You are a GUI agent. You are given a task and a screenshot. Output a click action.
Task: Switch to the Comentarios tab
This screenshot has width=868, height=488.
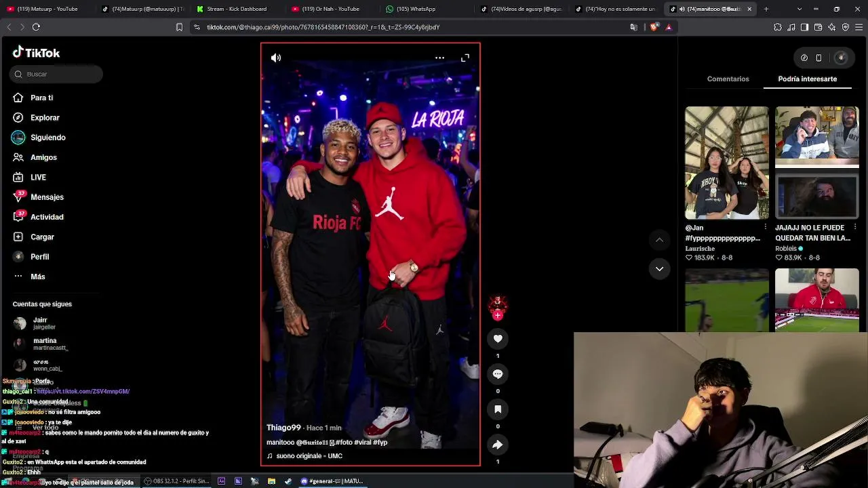click(728, 79)
